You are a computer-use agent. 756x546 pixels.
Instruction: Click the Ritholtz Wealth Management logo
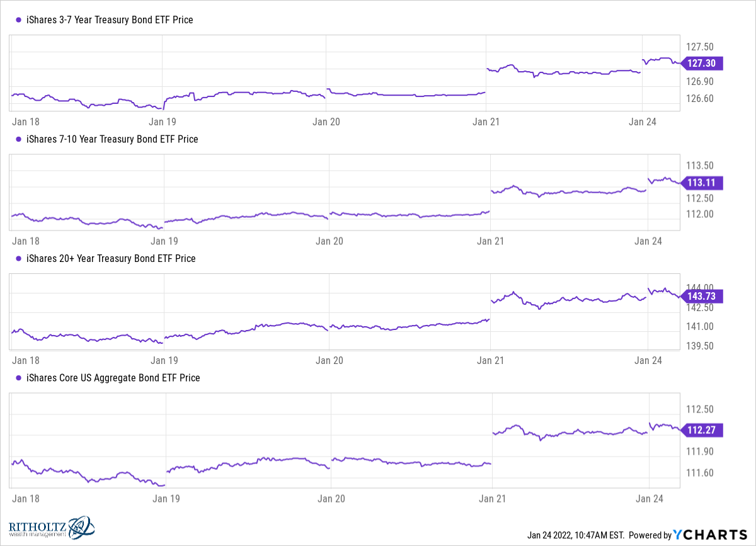52,527
